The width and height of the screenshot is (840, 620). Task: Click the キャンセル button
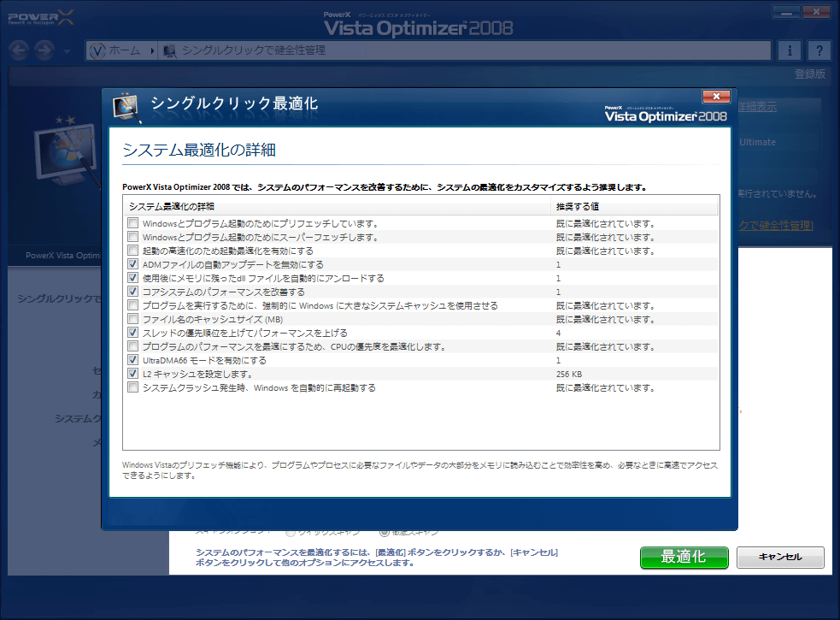pyautogui.click(x=780, y=558)
